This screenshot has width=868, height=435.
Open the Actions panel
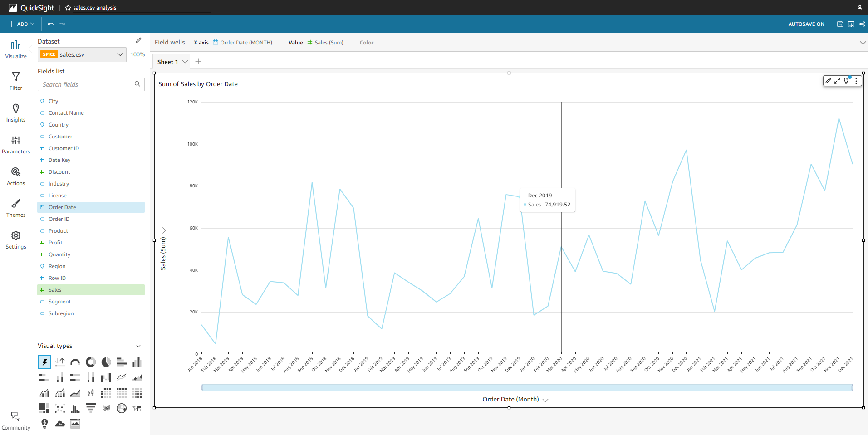click(16, 176)
